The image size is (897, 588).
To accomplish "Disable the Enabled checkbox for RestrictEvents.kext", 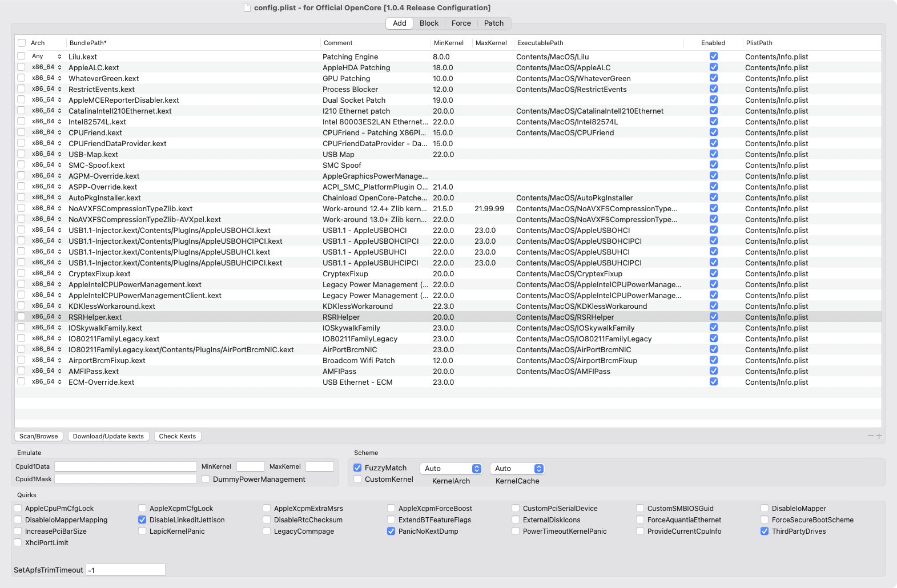I will tap(714, 89).
